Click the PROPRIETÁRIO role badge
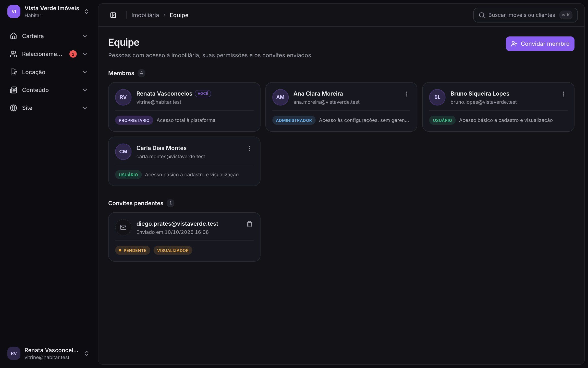The image size is (588, 368). point(134,120)
